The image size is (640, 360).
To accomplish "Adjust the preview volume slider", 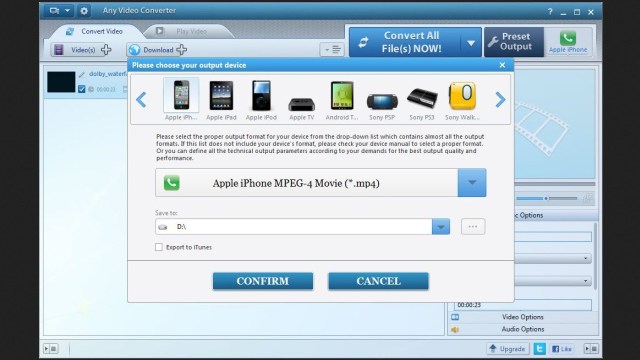I will (x=547, y=198).
